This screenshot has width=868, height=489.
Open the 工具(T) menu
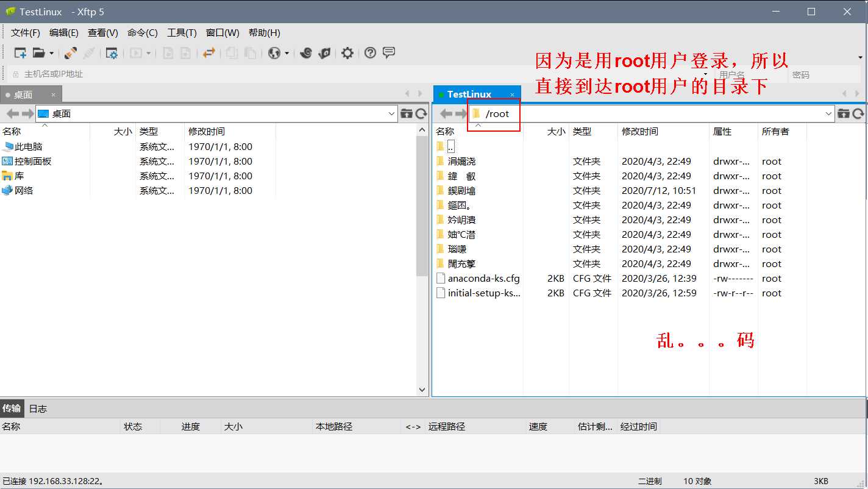[182, 33]
